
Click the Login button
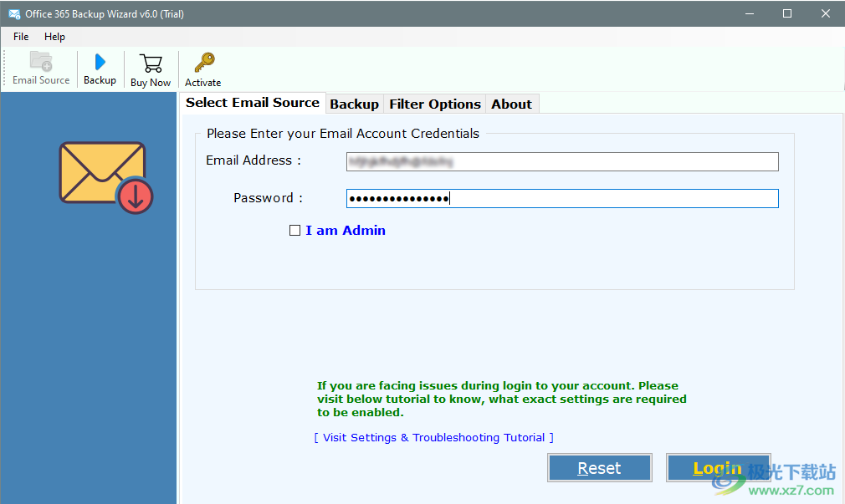pos(717,467)
